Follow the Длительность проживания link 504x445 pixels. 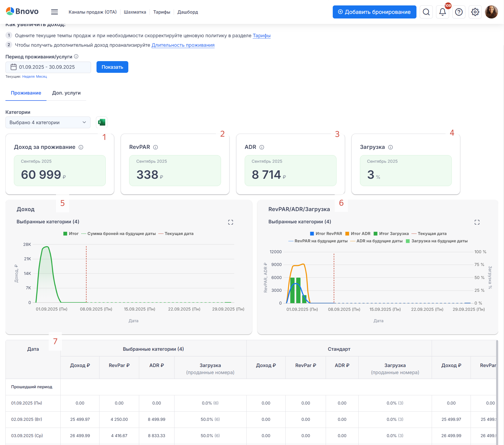183,45
